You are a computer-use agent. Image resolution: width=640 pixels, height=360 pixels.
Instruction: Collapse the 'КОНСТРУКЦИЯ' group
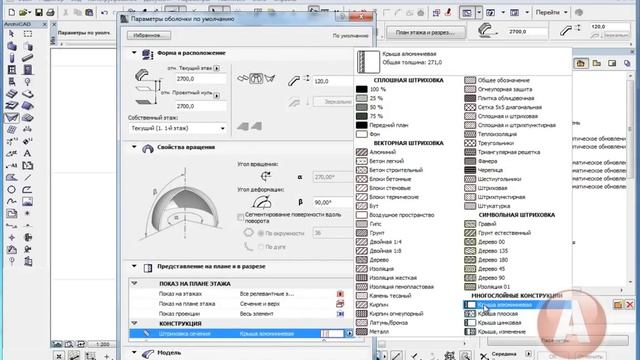coord(134,323)
